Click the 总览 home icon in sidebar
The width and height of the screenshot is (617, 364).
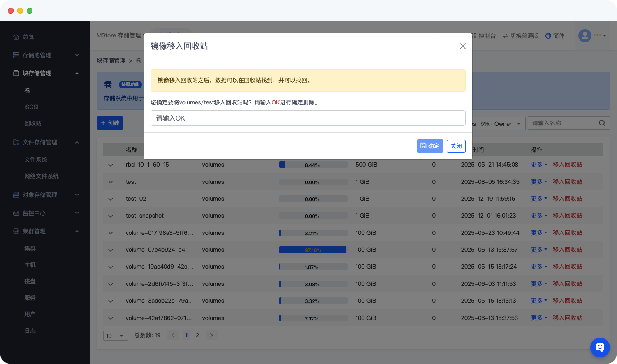click(16, 37)
